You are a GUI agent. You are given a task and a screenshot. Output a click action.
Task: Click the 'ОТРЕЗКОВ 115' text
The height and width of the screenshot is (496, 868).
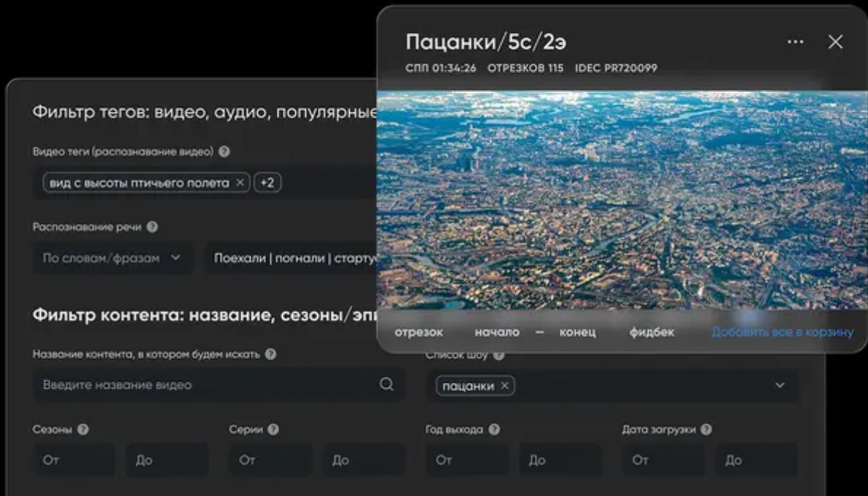[525, 68]
